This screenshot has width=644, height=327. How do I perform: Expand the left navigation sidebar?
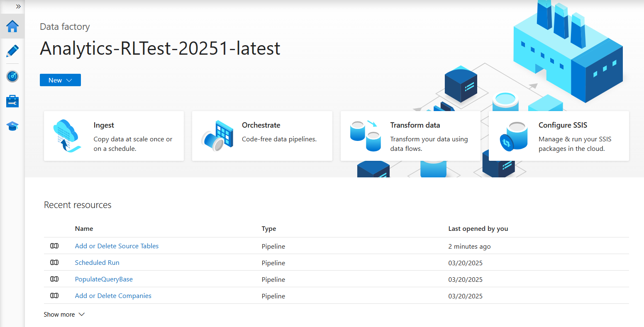[18, 7]
